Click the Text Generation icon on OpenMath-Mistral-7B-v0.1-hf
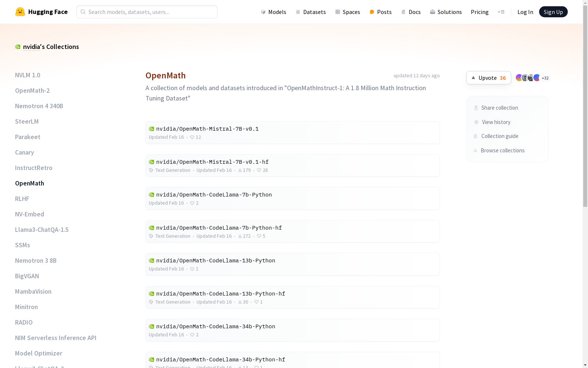588x368 pixels. 151,170
